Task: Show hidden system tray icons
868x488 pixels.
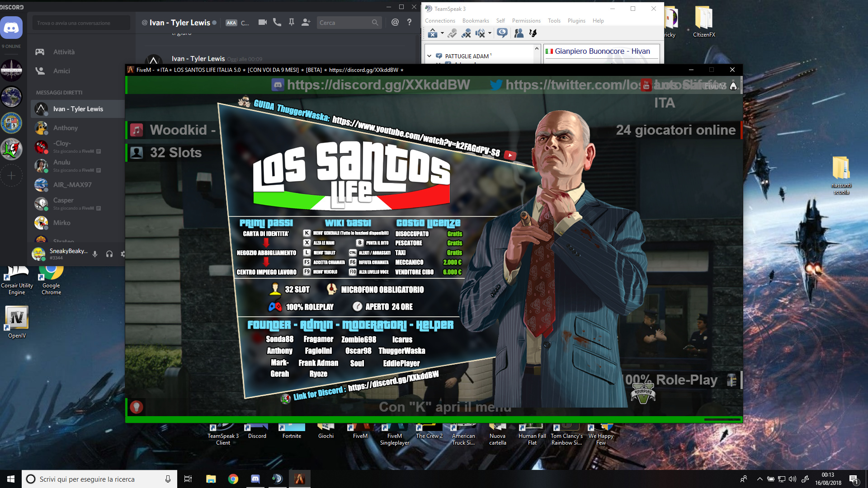Action: [x=760, y=479]
